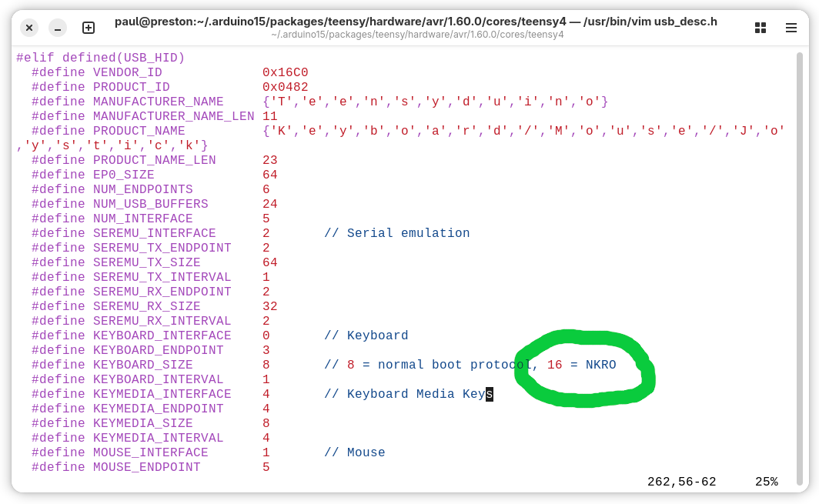Viewport: 819px width, 504px height.
Task: Click the VENDOR_ID value 0x16C0
Action: [285, 72]
